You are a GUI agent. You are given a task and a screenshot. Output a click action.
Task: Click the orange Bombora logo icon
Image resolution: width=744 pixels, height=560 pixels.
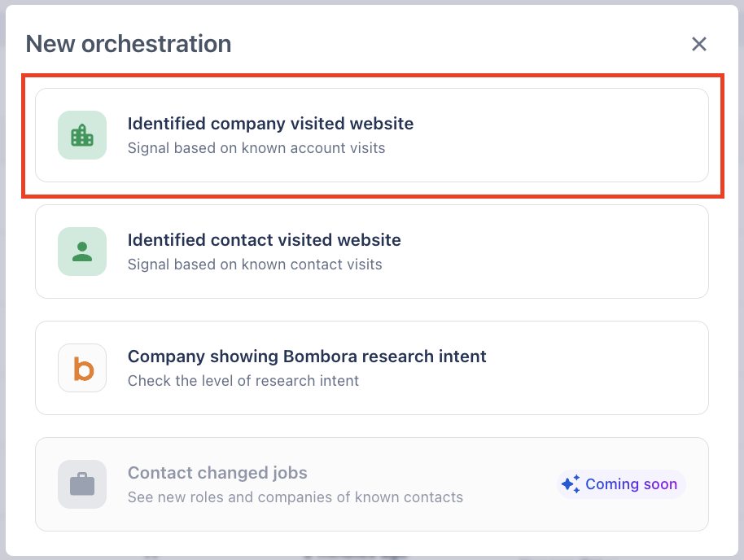coord(82,368)
